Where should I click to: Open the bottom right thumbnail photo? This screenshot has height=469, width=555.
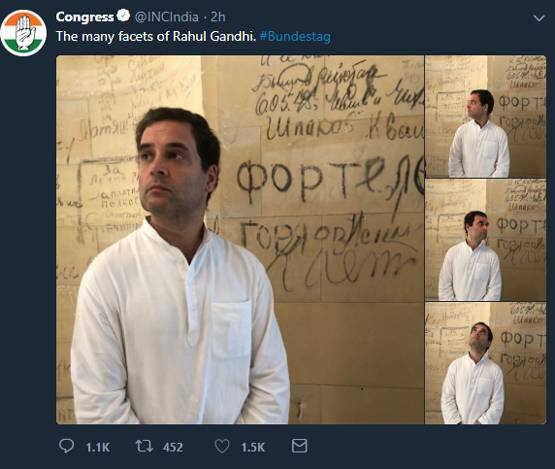pos(486,363)
